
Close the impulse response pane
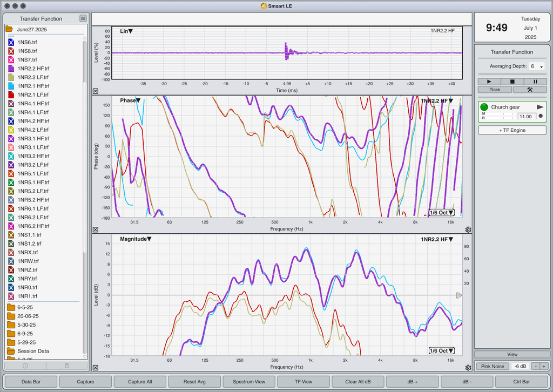click(96, 91)
